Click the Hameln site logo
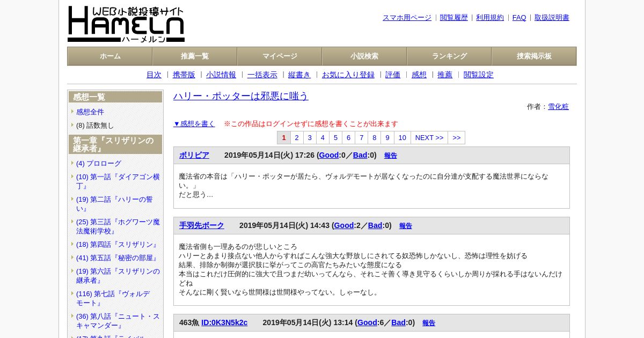 click(x=126, y=24)
